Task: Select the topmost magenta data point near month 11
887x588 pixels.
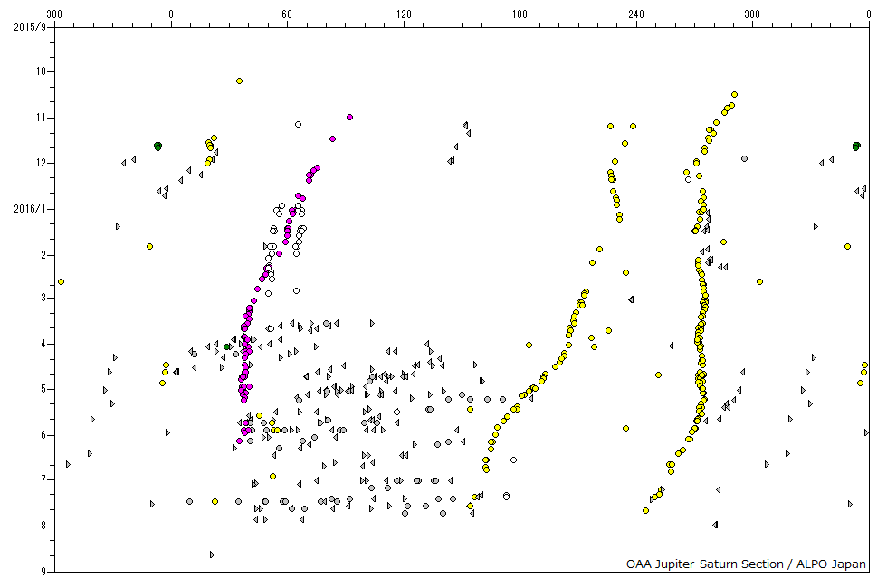Action: point(349,117)
